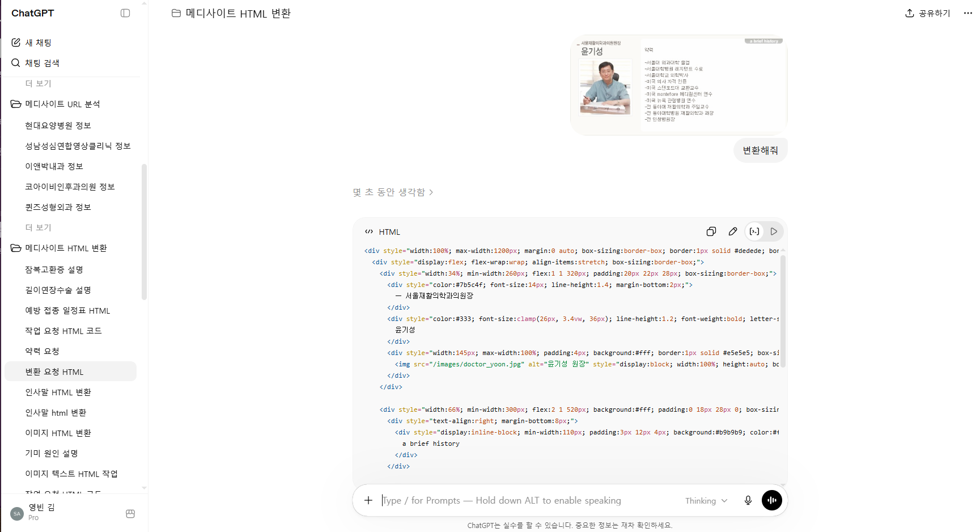Click the code text 'a brief history'

(x=431, y=444)
